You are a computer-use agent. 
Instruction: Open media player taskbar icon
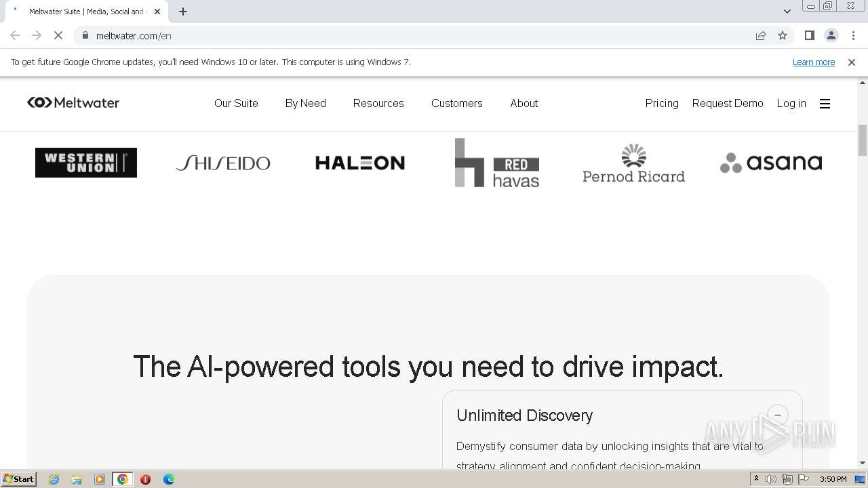click(x=100, y=479)
